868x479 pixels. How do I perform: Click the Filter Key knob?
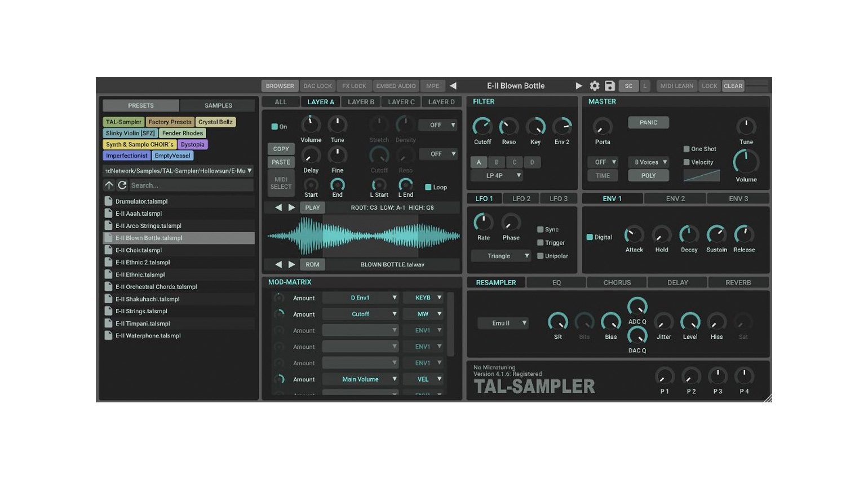click(535, 126)
